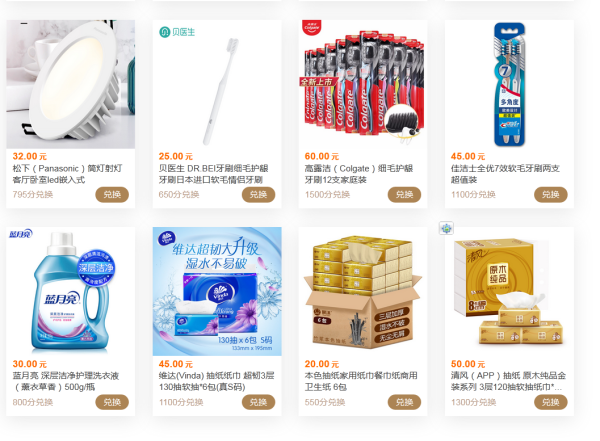The width and height of the screenshot is (600, 441).
Task: Click the small globe icon above tissue product
Action: [x=446, y=229]
